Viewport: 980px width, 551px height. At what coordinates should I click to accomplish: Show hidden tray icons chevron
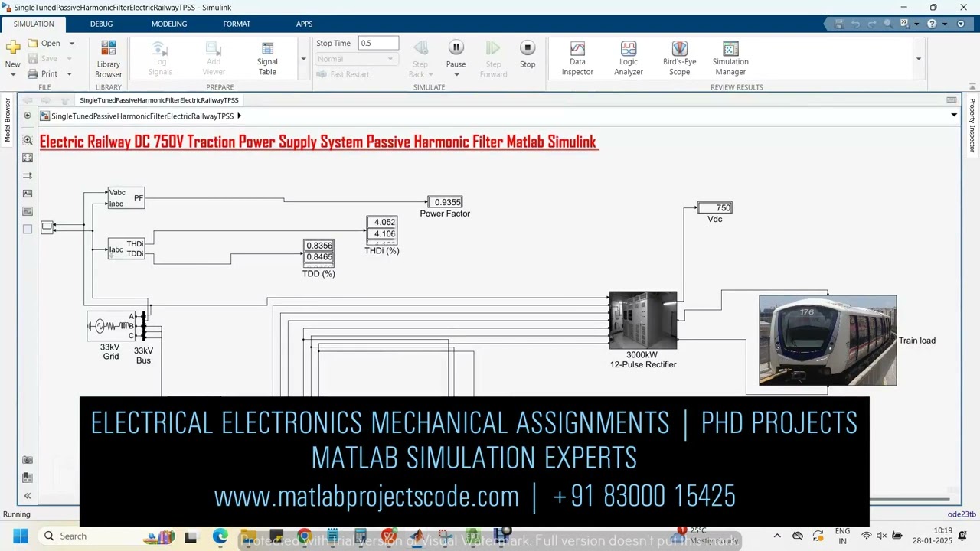pos(777,536)
